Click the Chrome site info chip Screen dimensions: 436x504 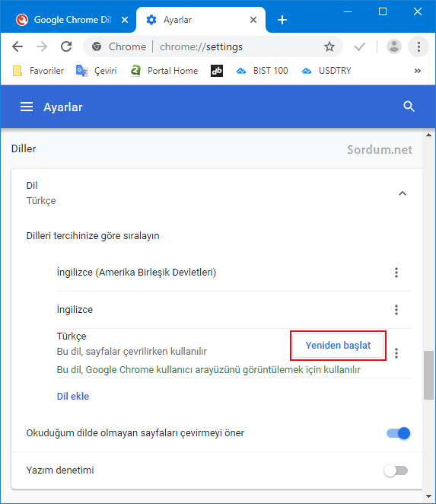tap(119, 47)
